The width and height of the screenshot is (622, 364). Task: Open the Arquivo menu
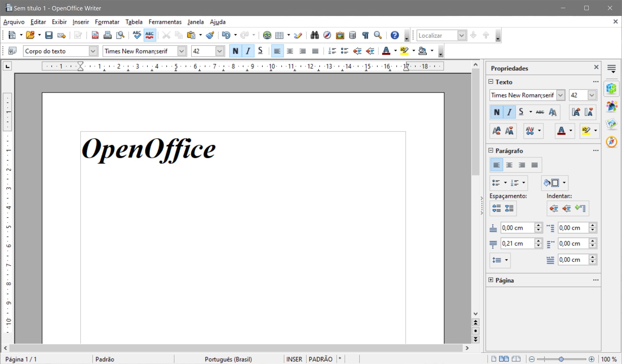[x=14, y=22]
